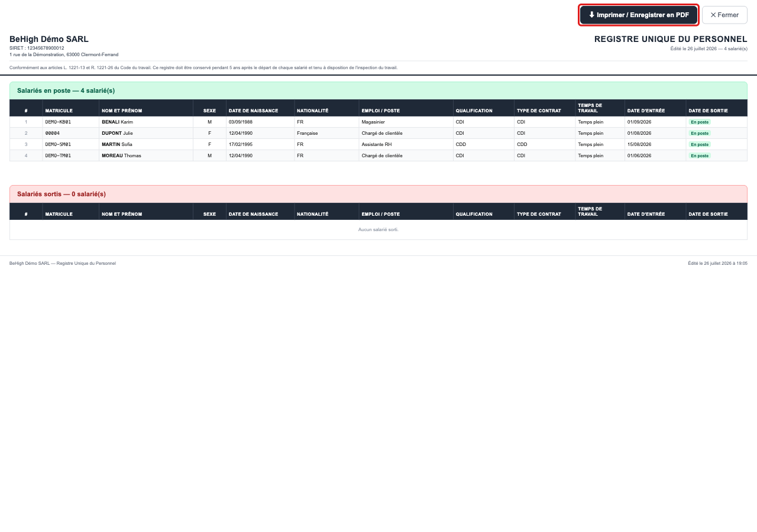This screenshot has height=532, width=757.
Task: Click name MOREAU Thomas
Action: click(x=121, y=155)
